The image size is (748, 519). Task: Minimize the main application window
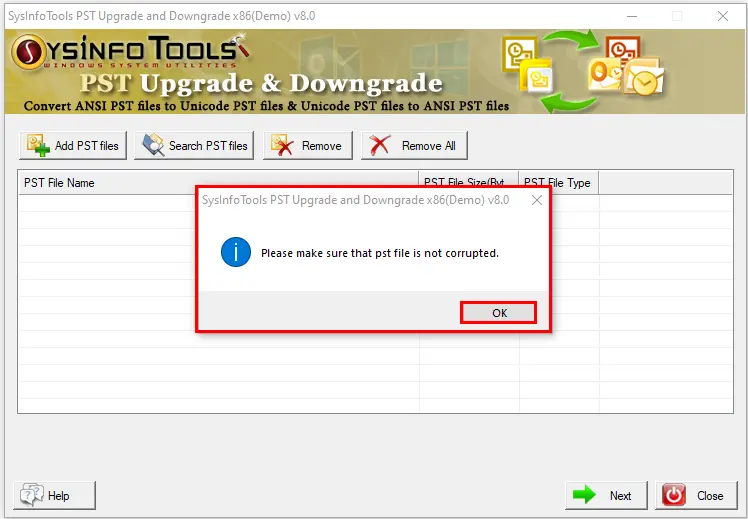[x=632, y=16]
